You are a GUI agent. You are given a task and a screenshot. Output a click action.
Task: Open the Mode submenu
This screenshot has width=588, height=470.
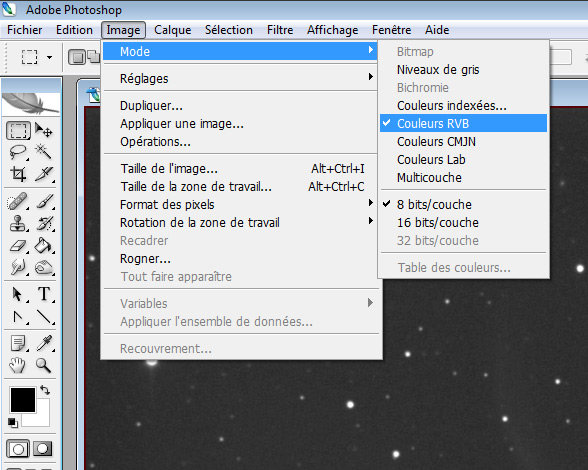pyautogui.click(x=240, y=51)
